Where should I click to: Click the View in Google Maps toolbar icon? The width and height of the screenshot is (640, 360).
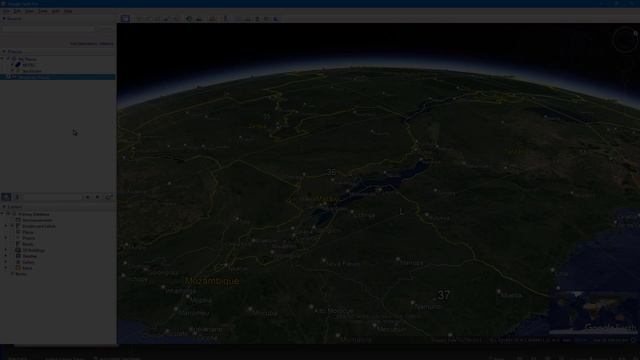(x=267, y=19)
